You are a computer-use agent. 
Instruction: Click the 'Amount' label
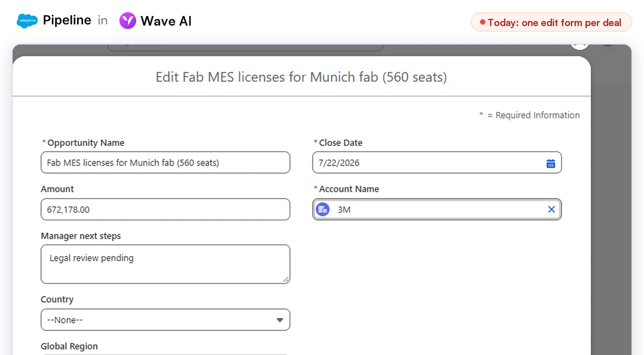tap(57, 189)
